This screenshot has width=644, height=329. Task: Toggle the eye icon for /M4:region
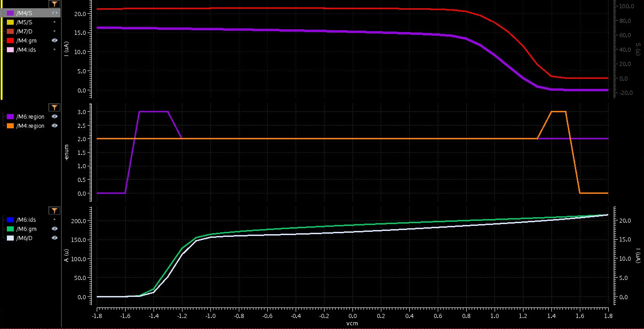pos(55,126)
